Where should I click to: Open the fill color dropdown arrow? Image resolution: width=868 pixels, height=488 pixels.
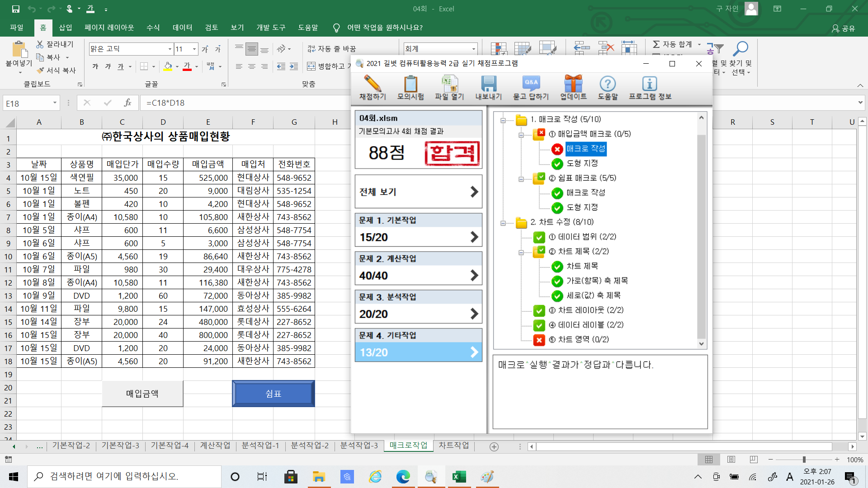[177, 67]
